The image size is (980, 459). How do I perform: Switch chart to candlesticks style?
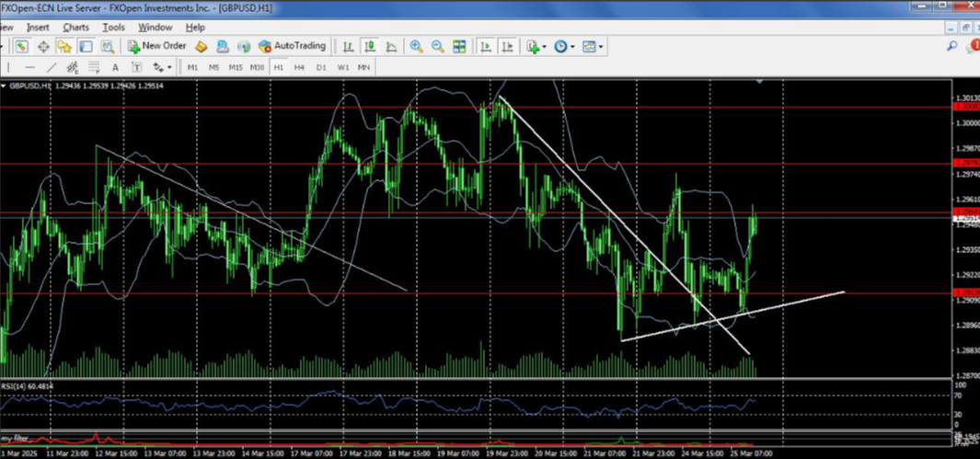(369, 46)
